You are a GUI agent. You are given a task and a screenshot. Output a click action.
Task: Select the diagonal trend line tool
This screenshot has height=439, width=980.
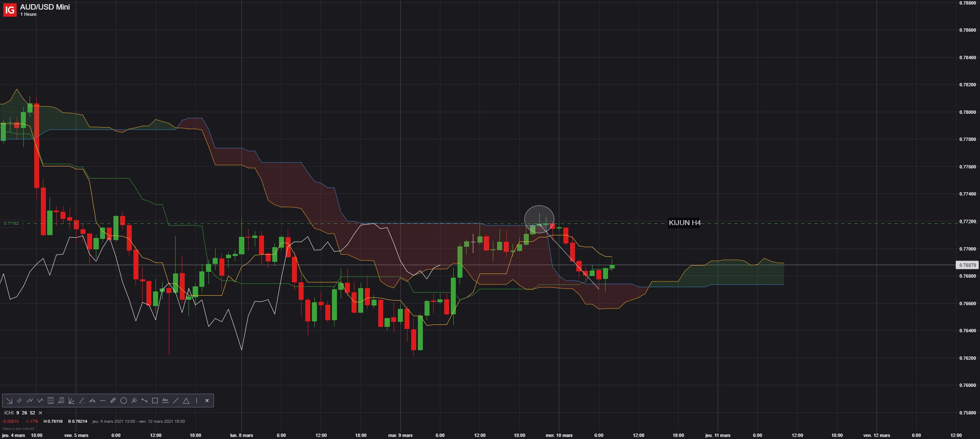tap(176, 401)
